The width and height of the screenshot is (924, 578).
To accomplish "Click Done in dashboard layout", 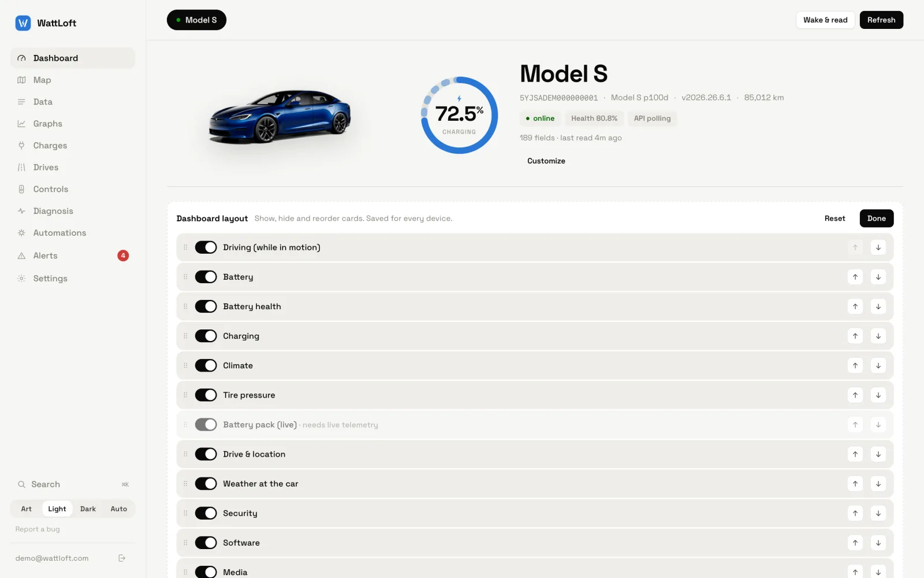I will click(x=877, y=218).
